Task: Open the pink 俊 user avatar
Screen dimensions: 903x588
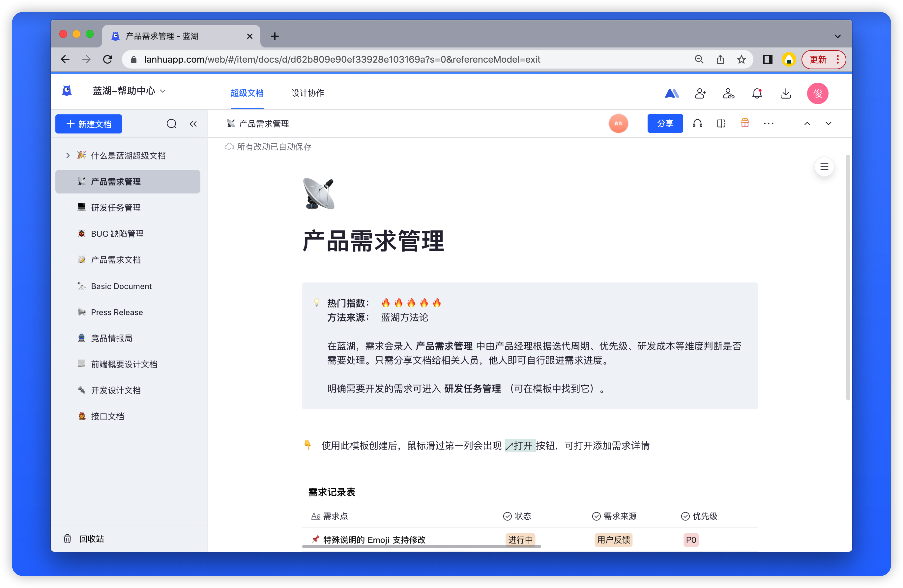Action: [x=818, y=93]
